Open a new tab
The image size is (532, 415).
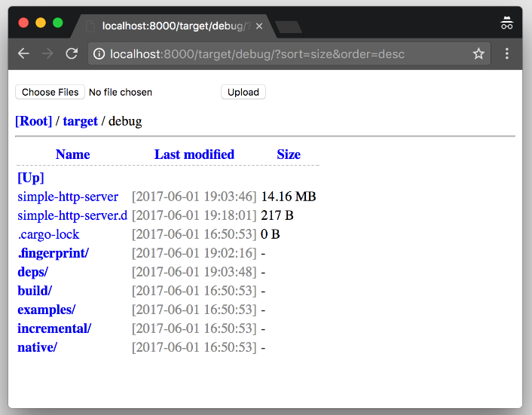click(289, 27)
